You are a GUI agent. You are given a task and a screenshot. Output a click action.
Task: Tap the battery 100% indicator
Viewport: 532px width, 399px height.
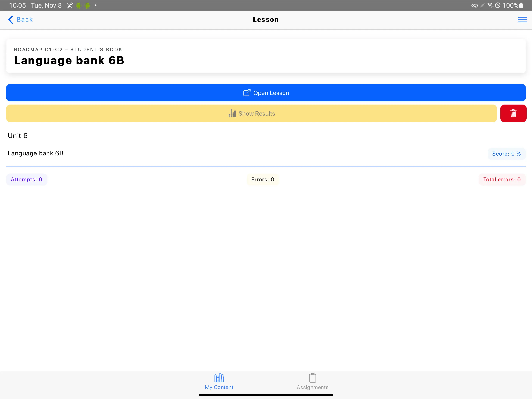point(513,5)
